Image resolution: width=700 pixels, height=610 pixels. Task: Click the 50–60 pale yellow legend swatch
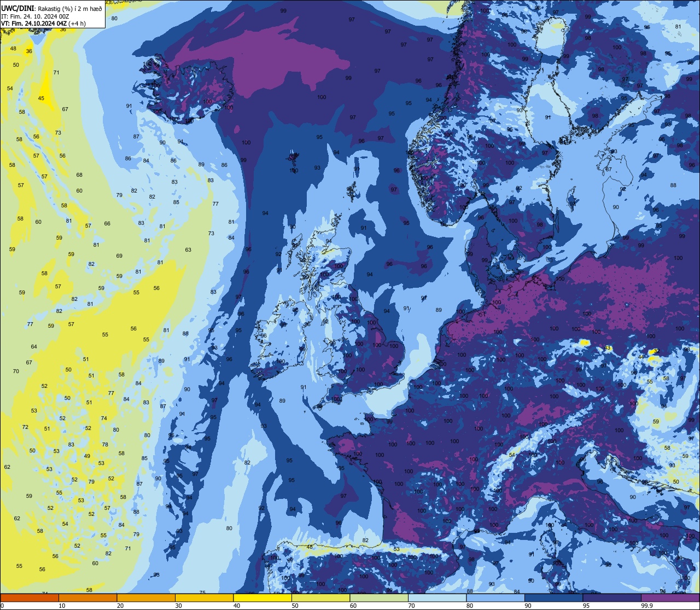[320, 597]
